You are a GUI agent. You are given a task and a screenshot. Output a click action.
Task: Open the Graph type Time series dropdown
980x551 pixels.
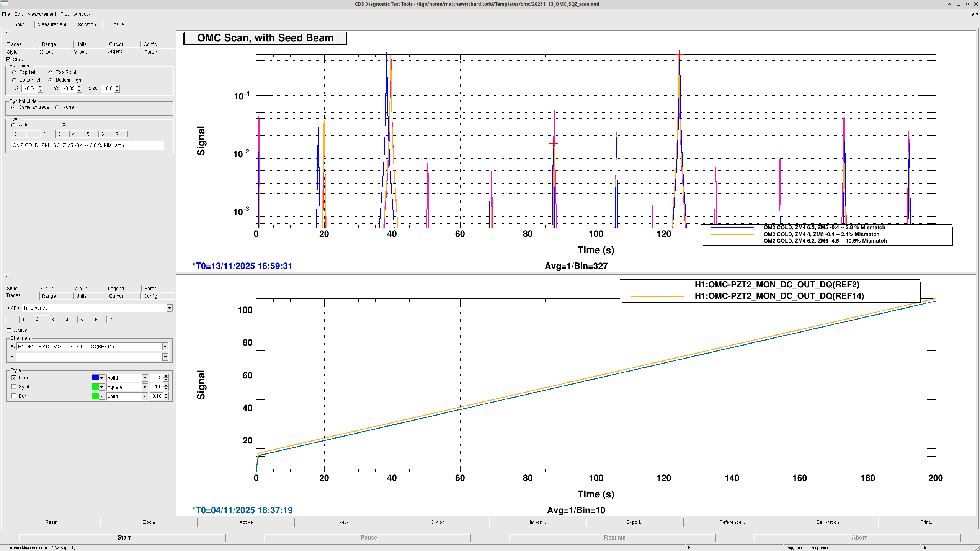(169, 308)
